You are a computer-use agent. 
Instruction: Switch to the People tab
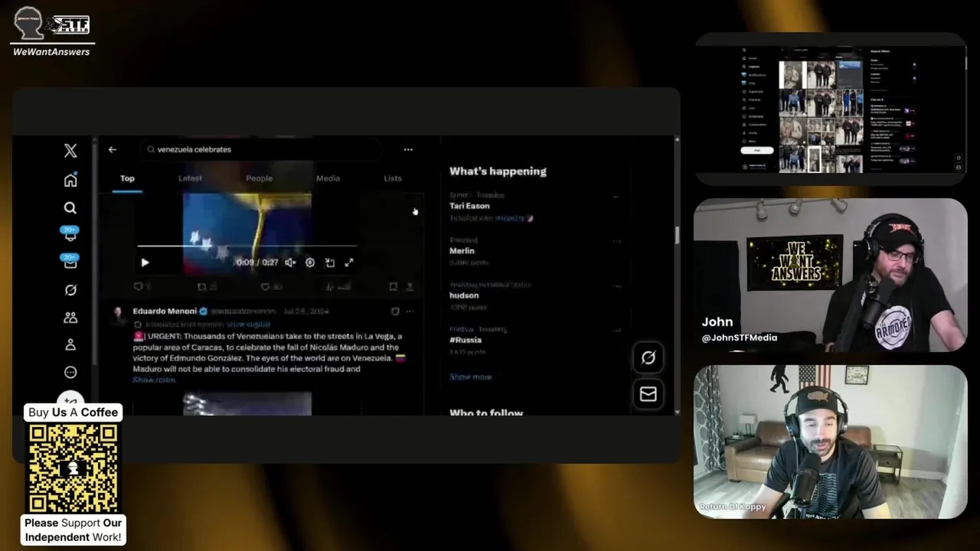(x=259, y=178)
